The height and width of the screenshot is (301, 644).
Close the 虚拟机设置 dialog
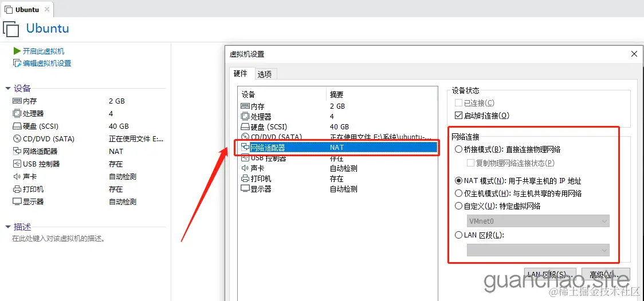634,54
